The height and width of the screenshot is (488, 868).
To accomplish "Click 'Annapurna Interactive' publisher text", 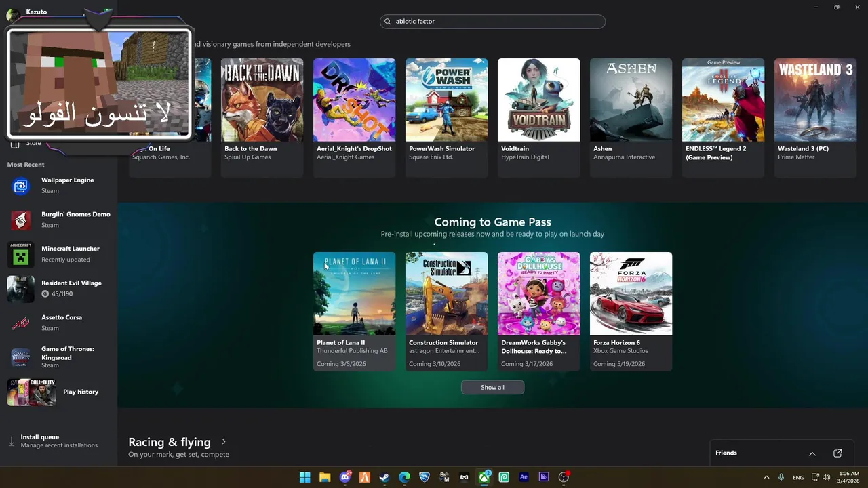I will [624, 157].
